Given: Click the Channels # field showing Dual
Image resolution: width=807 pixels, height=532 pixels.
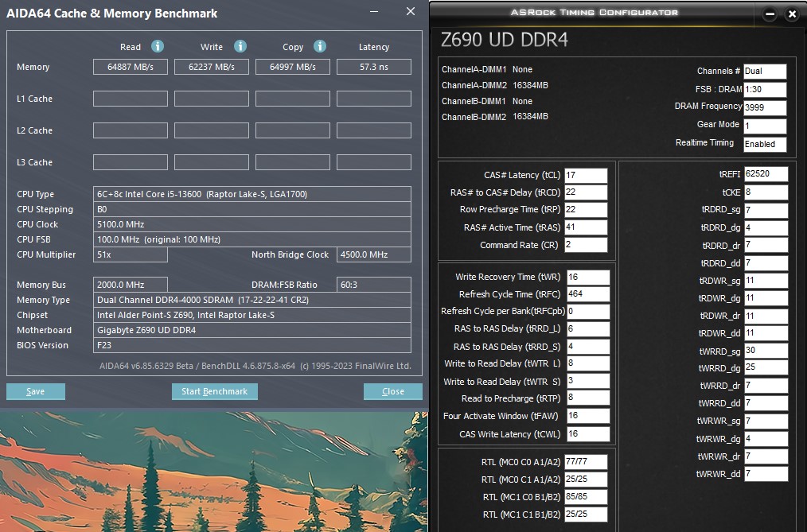Looking at the screenshot, I should 765,71.
